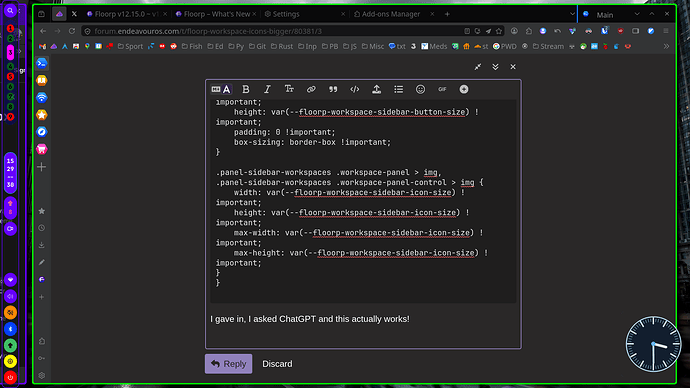The width and height of the screenshot is (690, 388).
Task: Open the Meds bookmark
Action: pos(434,46)
